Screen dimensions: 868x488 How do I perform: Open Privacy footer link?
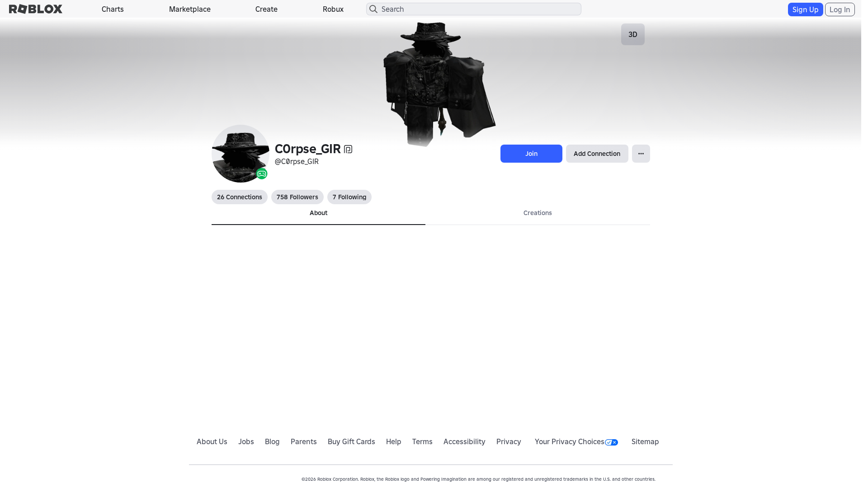coord(509,442)
